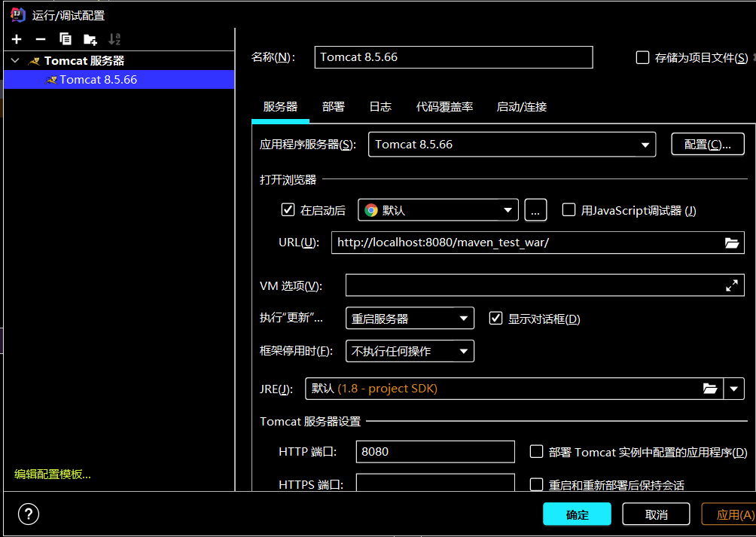Click the 打开浏览器 section heading
Screen dimensions: 756x537
pos(288,180)
